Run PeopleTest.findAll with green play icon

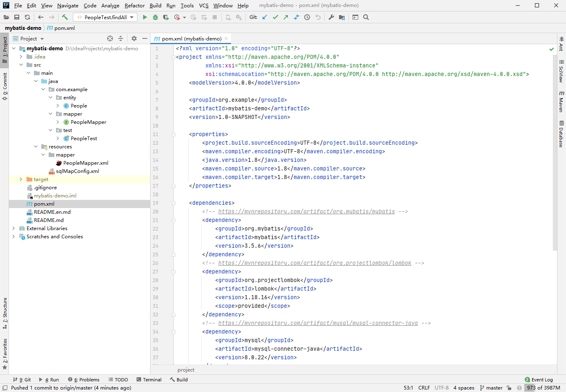tap(145, 17)
